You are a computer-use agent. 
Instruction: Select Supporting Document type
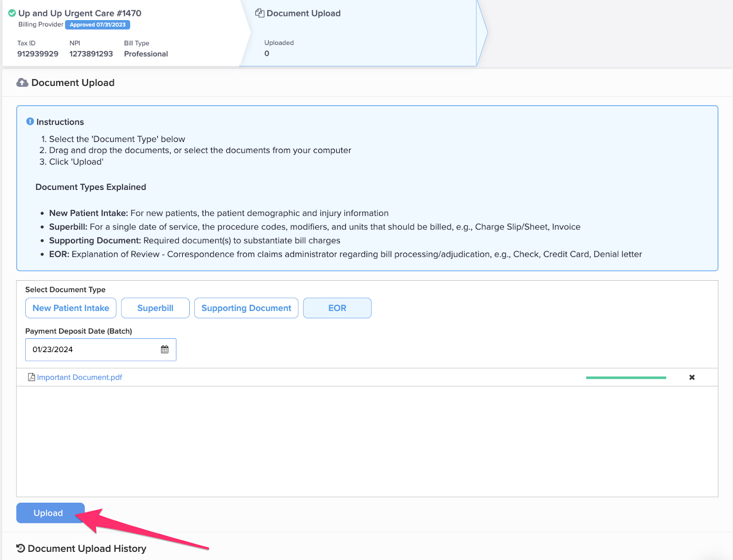tap(246, 308)
